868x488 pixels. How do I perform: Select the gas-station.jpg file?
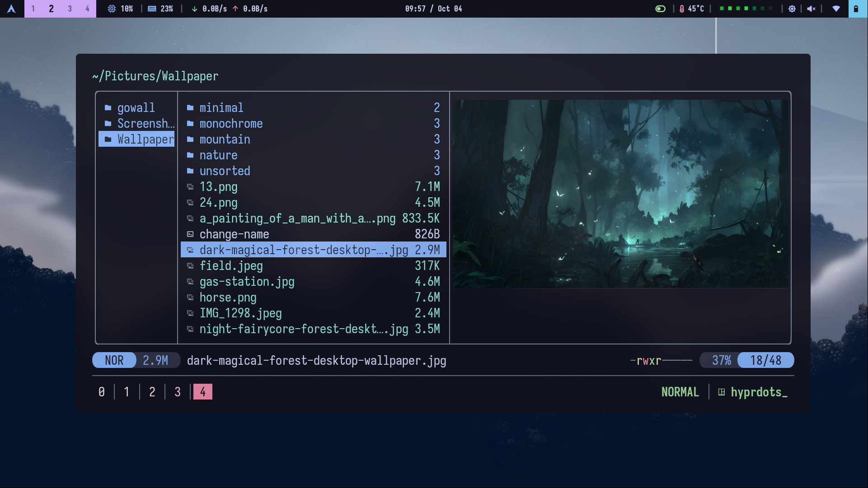click(x=247, y=282)
